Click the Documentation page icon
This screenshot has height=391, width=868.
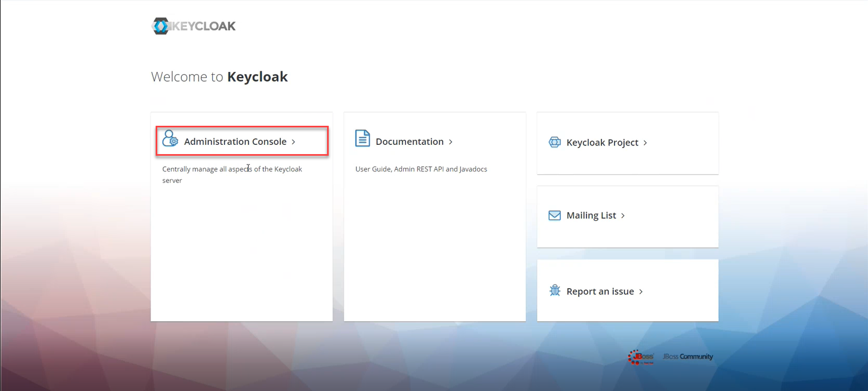point(362,138)
